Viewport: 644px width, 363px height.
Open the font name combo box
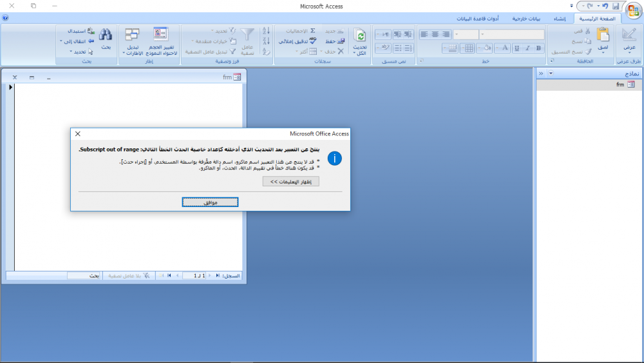coord(512,35)
